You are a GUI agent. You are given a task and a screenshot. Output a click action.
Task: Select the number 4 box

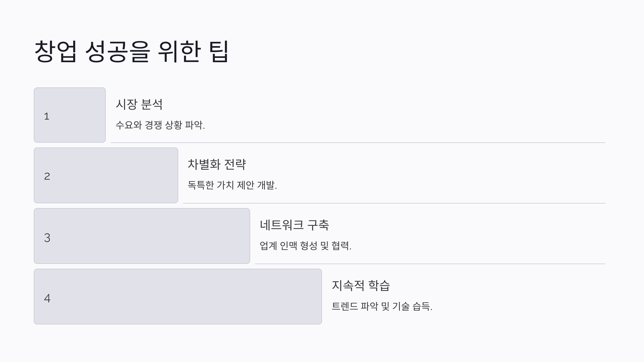(178, 297)
